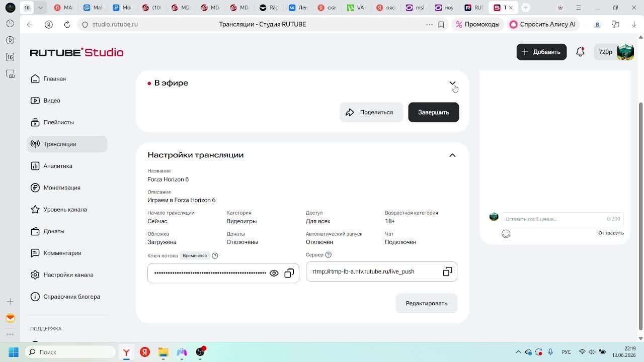
Task: Go back in the browser
Action: point(30,24)
